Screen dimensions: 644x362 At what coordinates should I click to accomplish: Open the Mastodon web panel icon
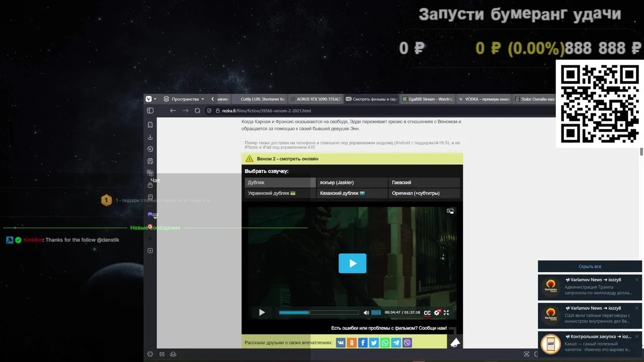click(150, 214)
